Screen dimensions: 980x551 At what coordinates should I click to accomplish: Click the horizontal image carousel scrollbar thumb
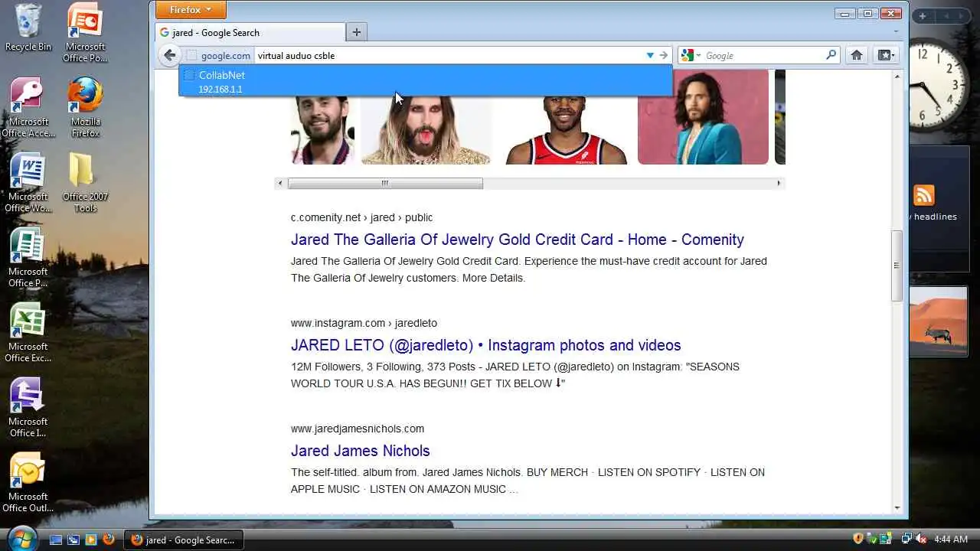tap(385, 183)
